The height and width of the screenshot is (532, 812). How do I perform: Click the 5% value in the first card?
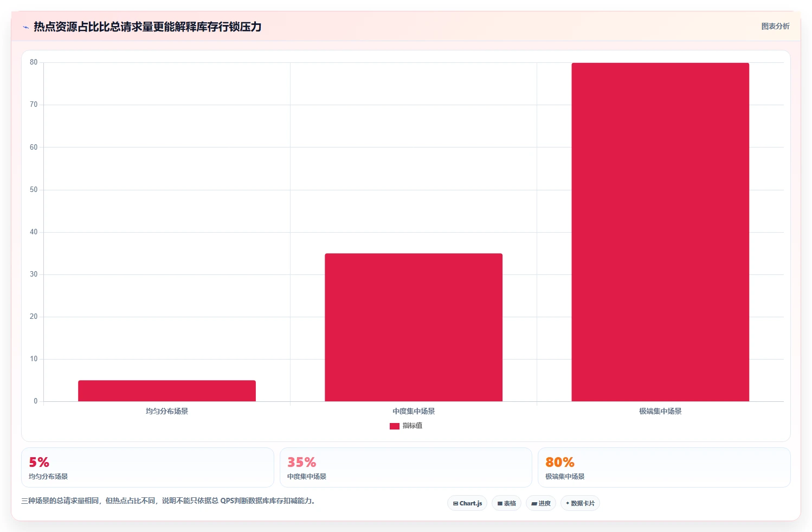pos(39,462)
